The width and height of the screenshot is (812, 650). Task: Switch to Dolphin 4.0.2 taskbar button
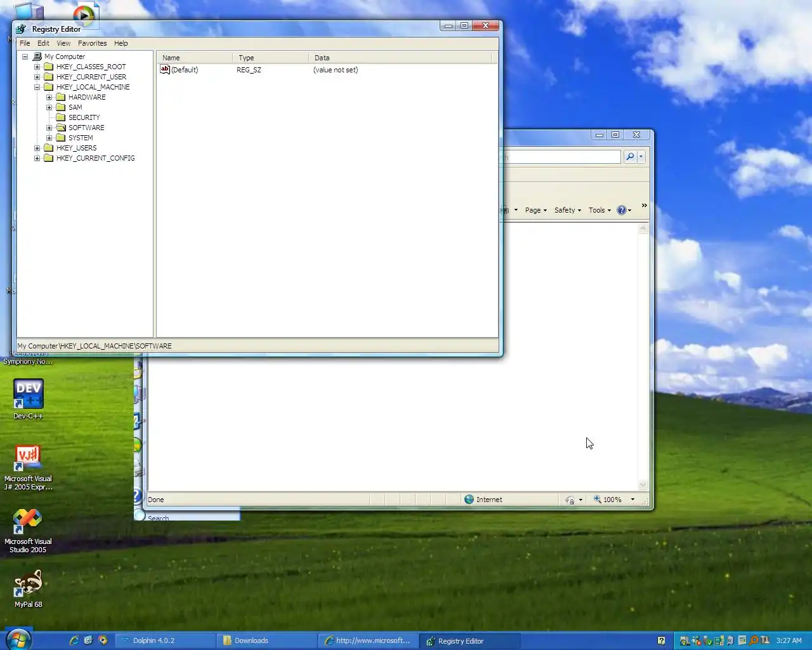pos(165,640)
